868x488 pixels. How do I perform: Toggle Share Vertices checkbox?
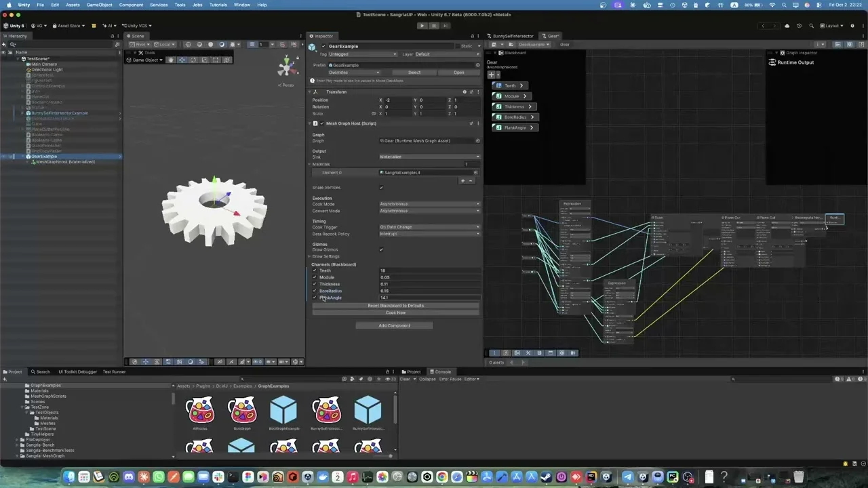click(x=381, y=188)
